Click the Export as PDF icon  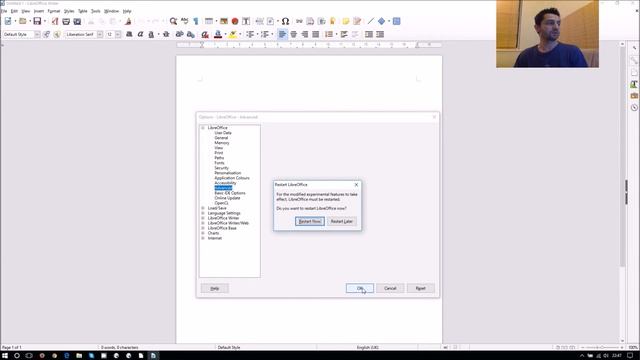(x=55, y=21)
